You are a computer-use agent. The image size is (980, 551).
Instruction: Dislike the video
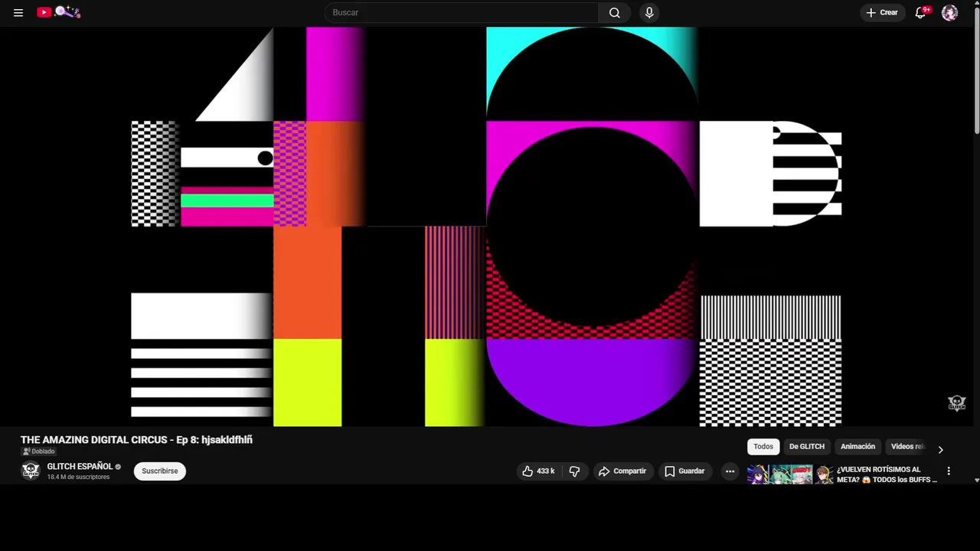[574, 471]
